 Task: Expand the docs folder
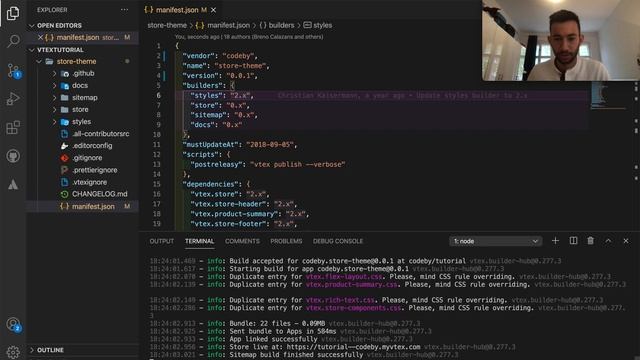point(54,86)
